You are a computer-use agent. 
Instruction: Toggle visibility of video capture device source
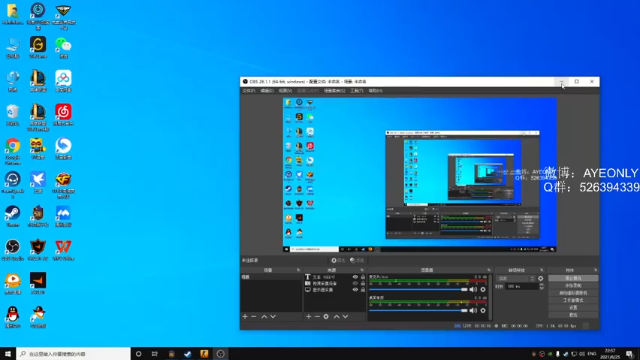coord(355,283)
